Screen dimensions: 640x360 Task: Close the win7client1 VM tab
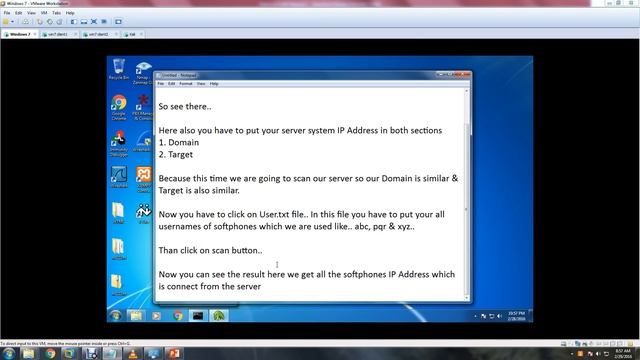[x=76, y=34]
